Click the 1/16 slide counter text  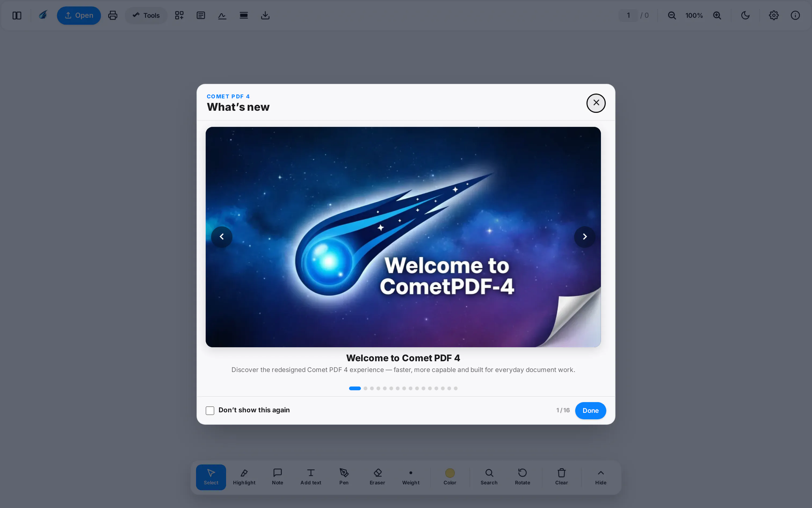tap(563, 410)
